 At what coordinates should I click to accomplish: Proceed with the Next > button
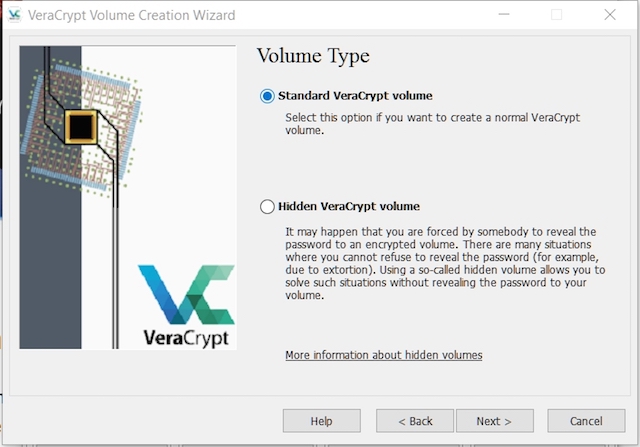495,421
